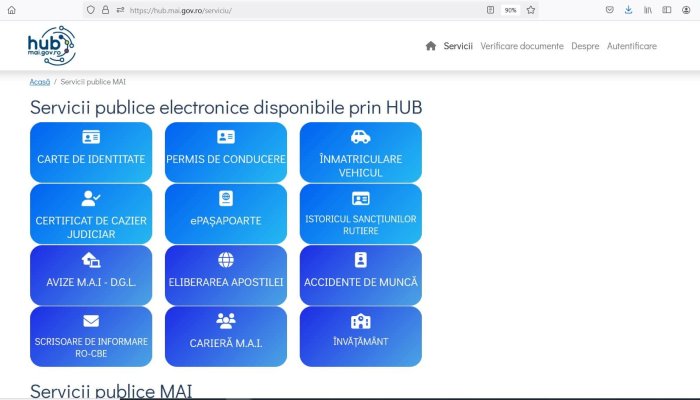Toggle the browser sidebar icon
The image size is (700, 400).
tap(667, 10)
